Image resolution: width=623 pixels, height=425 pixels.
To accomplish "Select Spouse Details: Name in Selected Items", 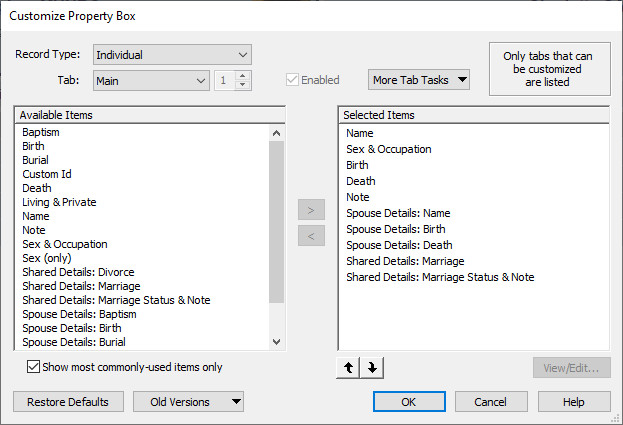I will pos(398,213).
